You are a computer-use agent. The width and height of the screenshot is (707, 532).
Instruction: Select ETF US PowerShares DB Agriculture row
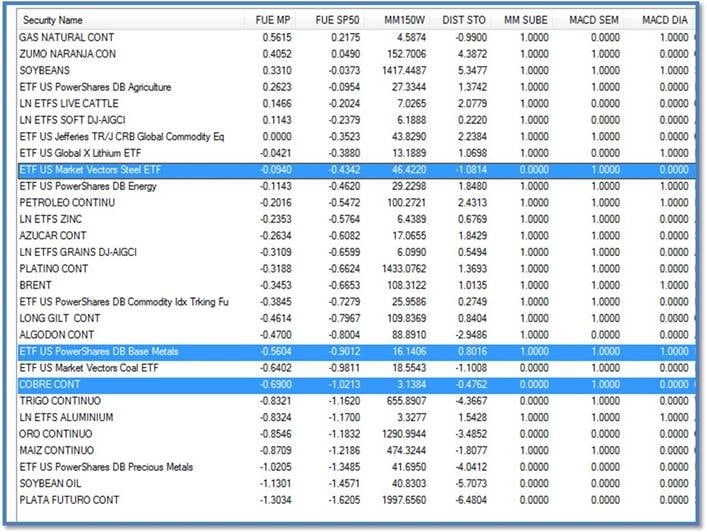coord(356,87)
